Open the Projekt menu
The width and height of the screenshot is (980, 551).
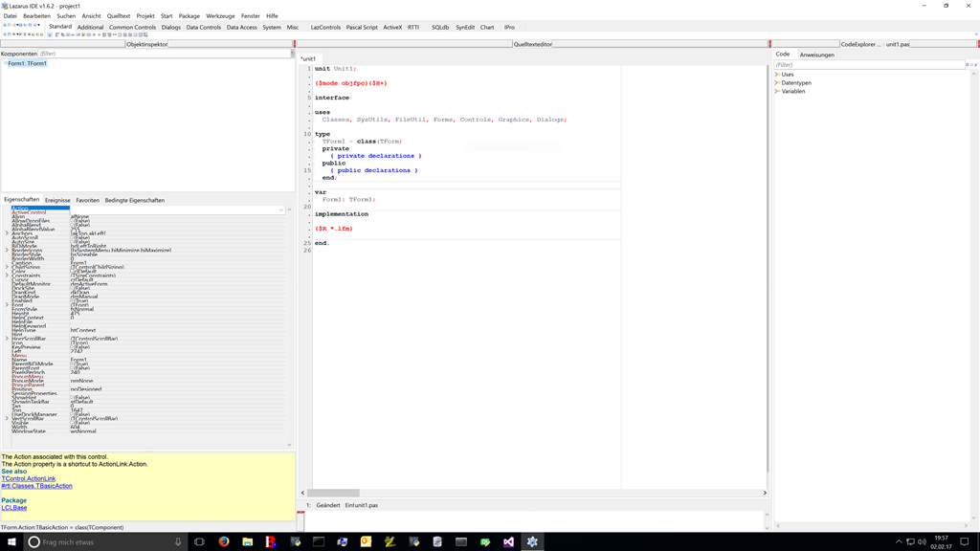coord(145,16)
